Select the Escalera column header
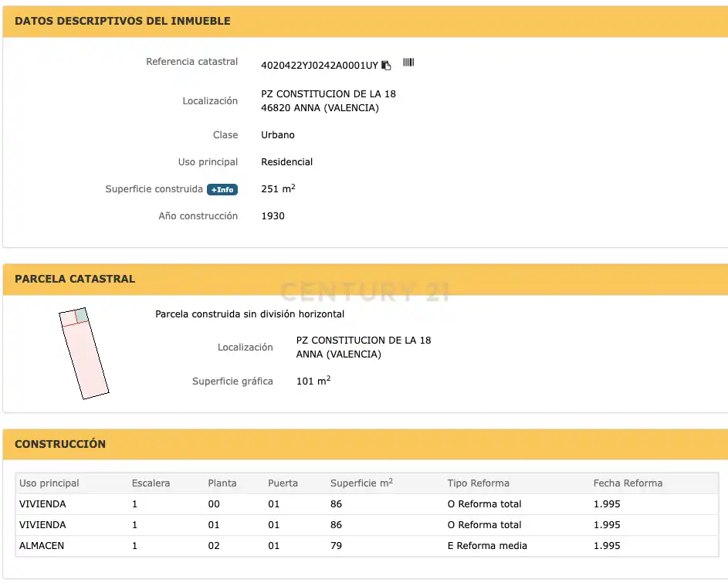The image size is (728, 583). click(x=151, y=483)
